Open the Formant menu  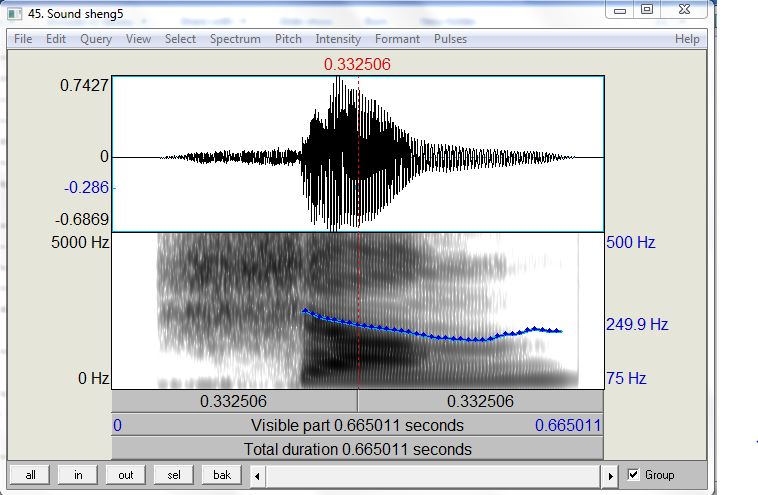point(397,39)
